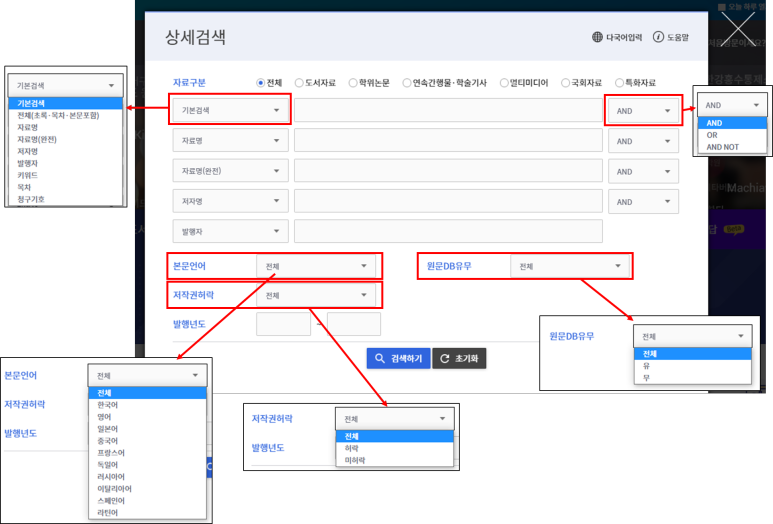Open AND operator dropdown beside 기본검색 row
Viewport: 773px width, 524px height.
pos(643,111)
